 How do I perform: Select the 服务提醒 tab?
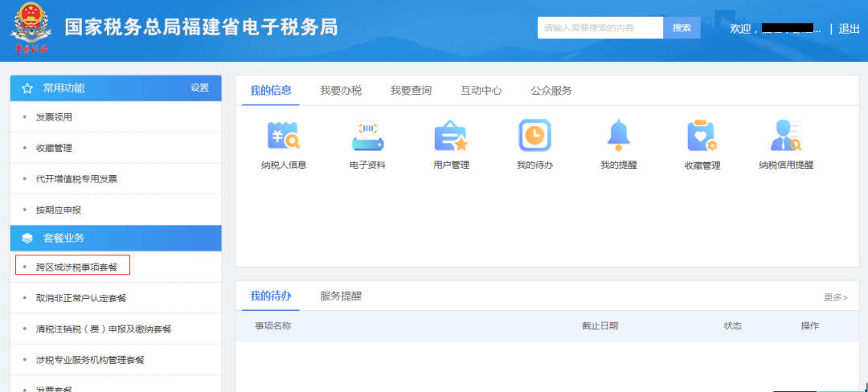[x=341, y=296]
